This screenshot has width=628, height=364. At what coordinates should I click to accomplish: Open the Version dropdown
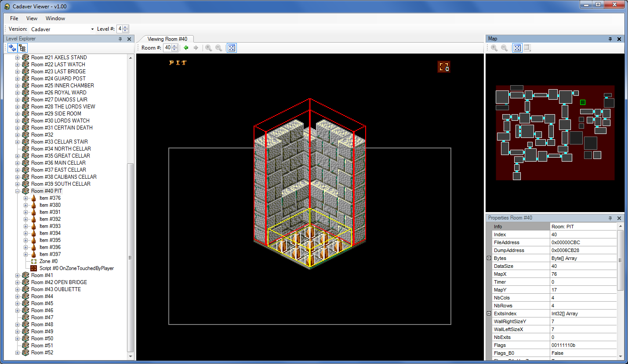tap(92, 29)
